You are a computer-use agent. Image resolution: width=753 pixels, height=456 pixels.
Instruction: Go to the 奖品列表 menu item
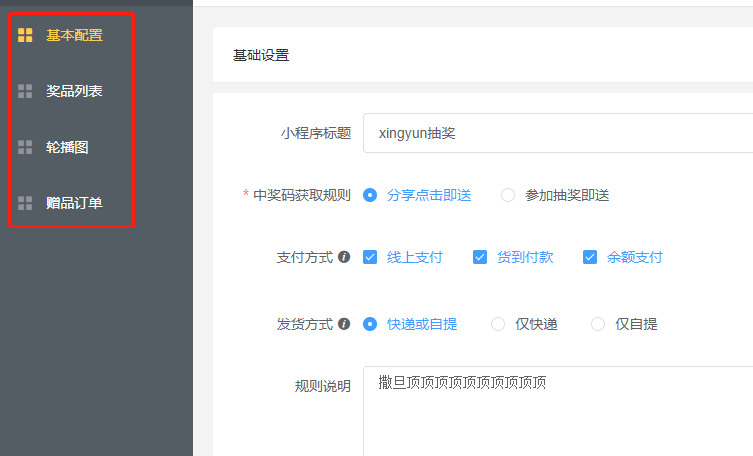pos(74,91)
